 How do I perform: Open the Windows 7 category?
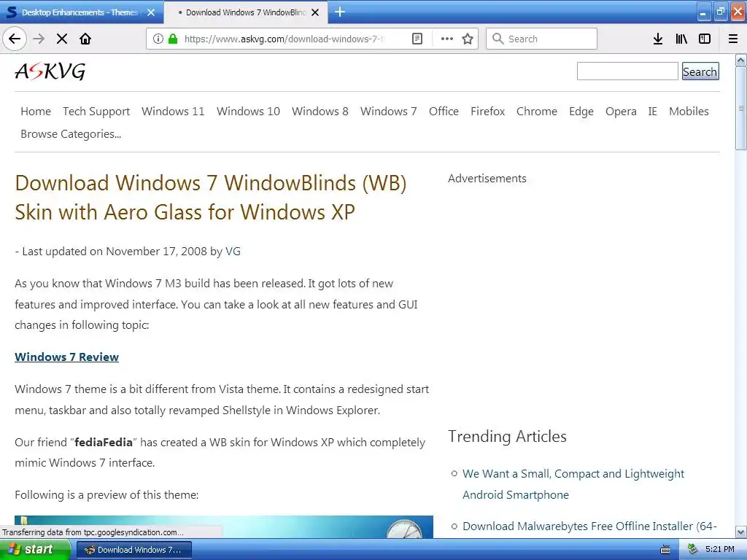[x=389, y=111]
